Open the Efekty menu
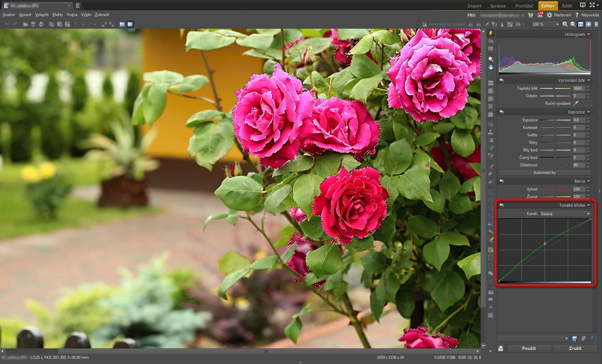 (58, 14)
